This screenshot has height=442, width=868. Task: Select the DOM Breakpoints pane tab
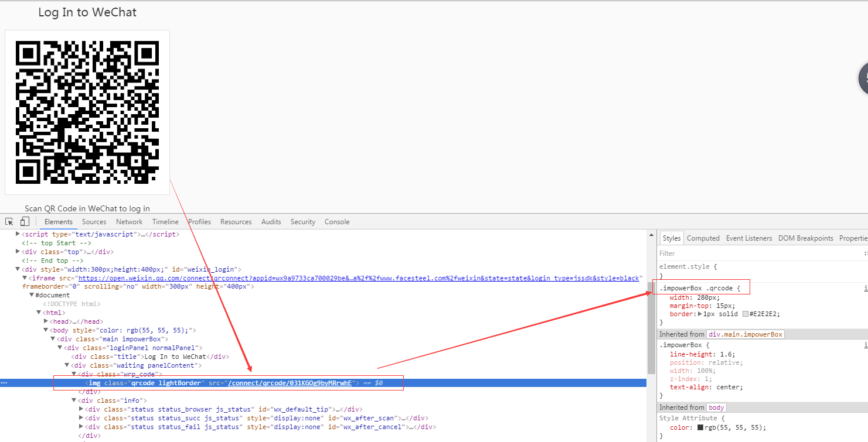pyautogui.click(x=806, y=238)
